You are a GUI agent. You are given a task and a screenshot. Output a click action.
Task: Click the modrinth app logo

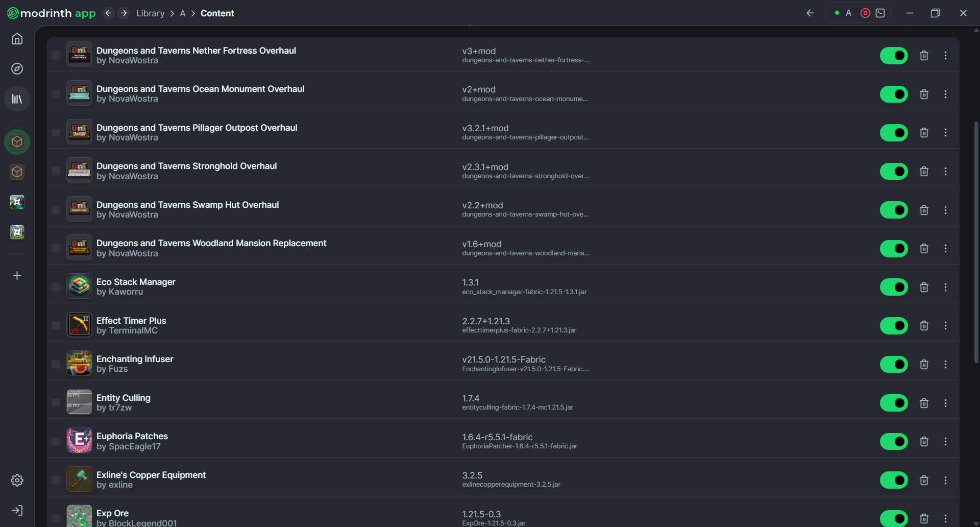[x=51, y=13]
